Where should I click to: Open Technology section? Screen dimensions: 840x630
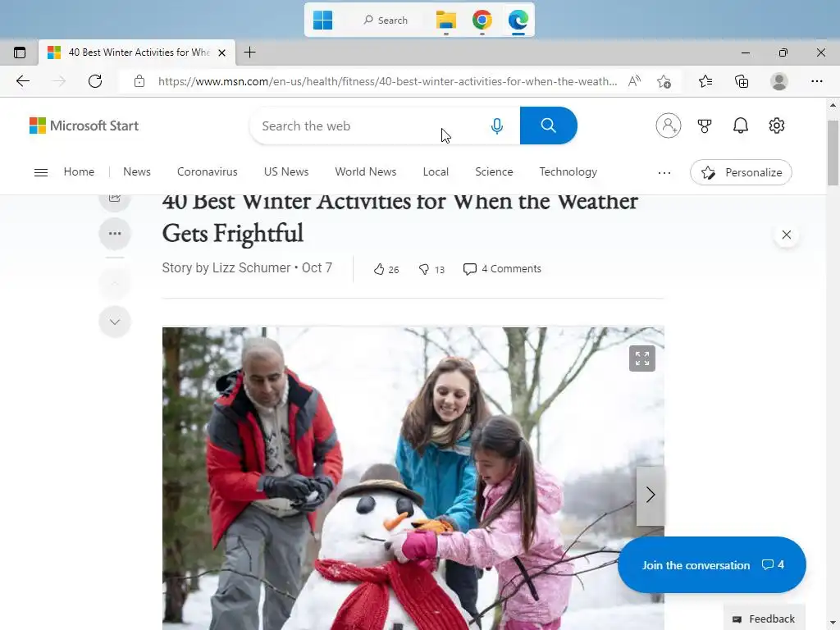click(568, 172)
